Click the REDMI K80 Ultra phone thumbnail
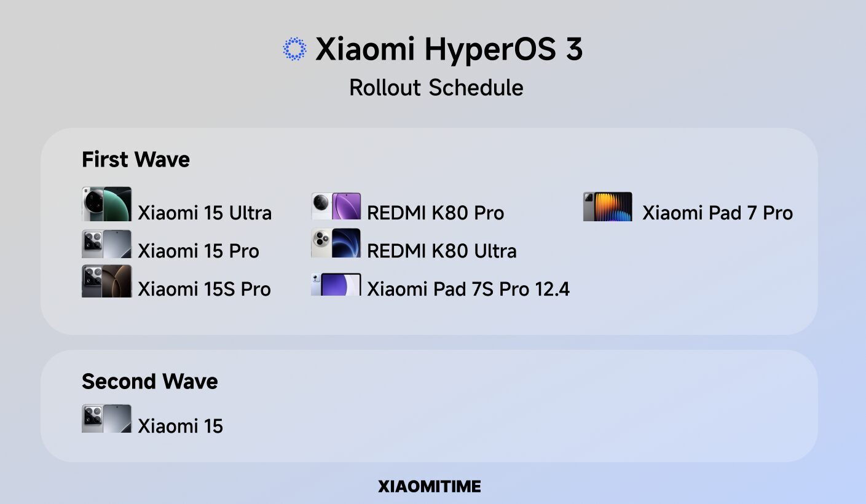The width and height of the screenshot is (866, 504). (x=336, y=243)
